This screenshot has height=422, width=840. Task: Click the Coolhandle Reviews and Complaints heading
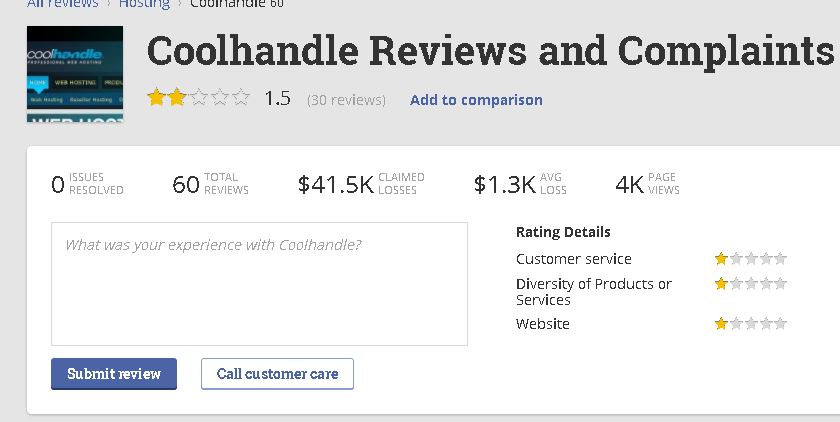490,51
